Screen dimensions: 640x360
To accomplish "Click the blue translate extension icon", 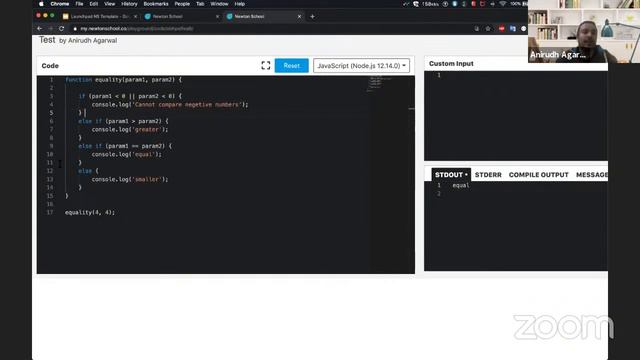I will (x=513, y=29).
